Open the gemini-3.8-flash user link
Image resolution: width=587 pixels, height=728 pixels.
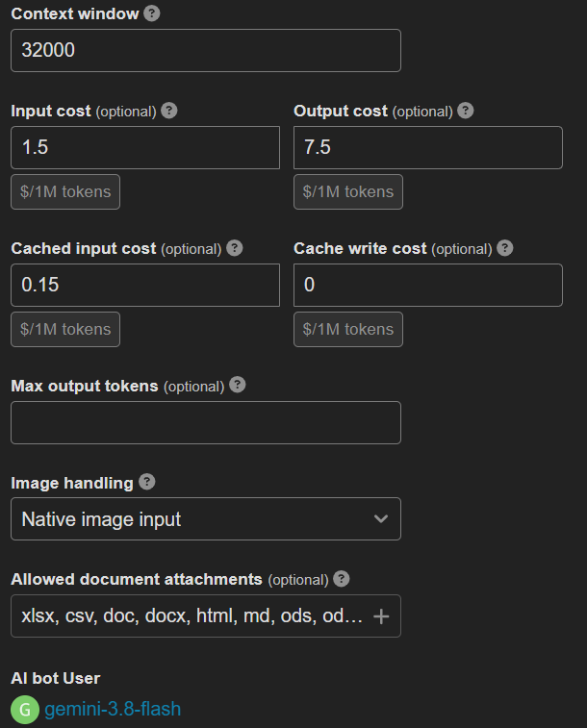click(113, 710)
